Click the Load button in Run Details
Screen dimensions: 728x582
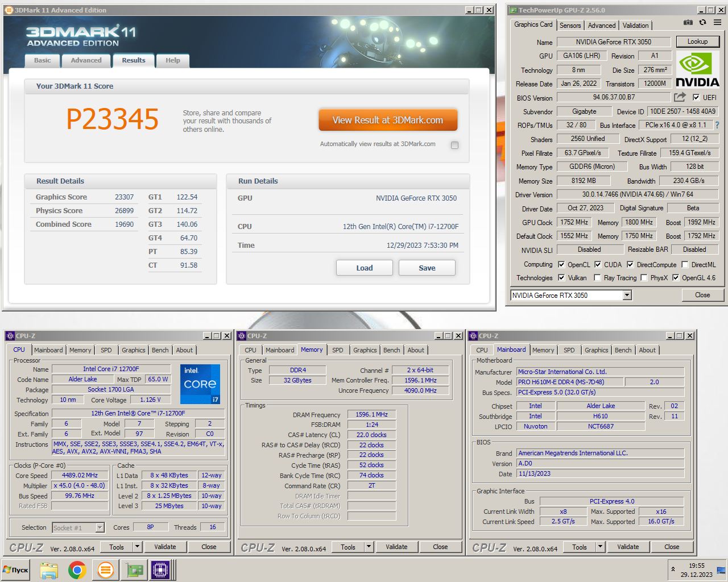[x=365, y=268]
